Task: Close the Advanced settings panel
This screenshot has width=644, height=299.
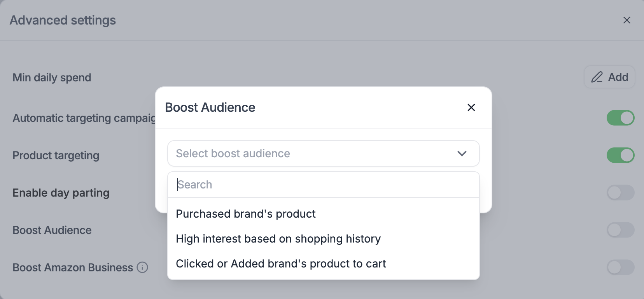Action: [x=626, y=20]
